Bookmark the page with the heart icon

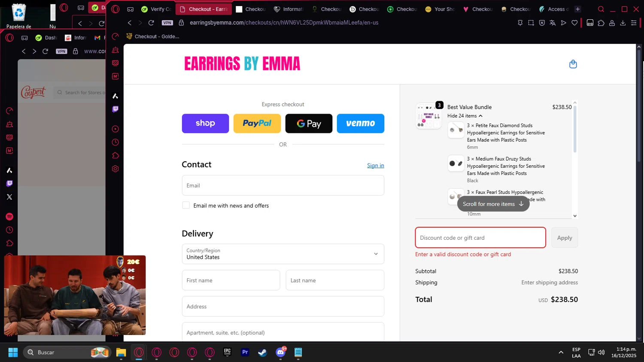tap(574, 23)
